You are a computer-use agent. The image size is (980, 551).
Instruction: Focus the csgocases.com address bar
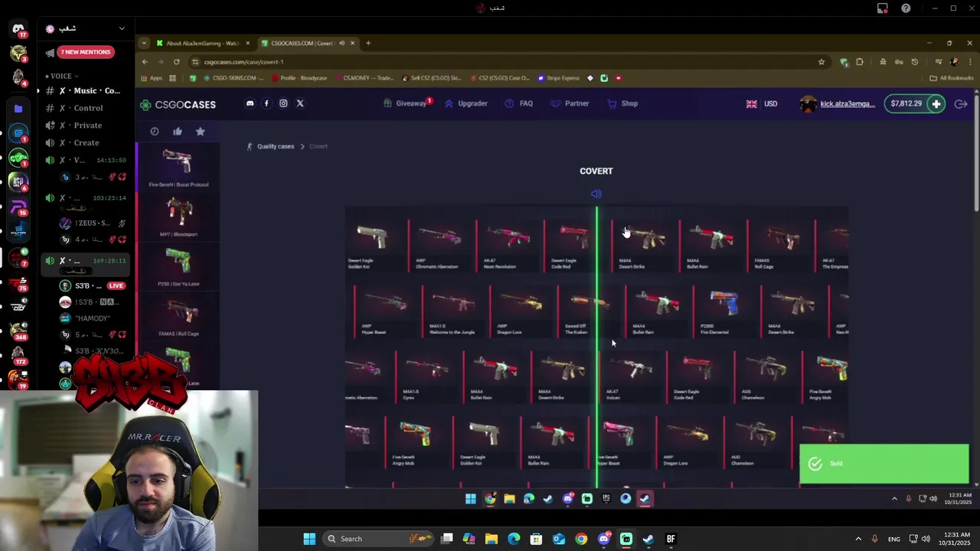tap(509, 62)
